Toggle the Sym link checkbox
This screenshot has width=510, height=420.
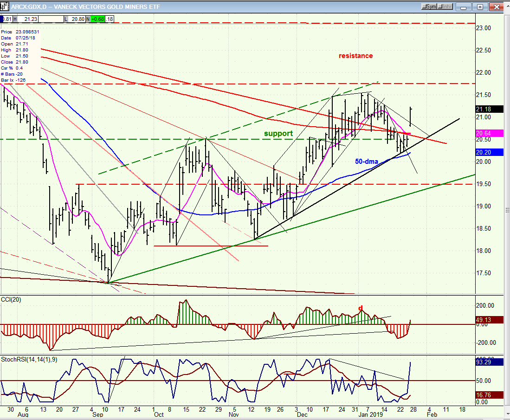(x=429, y=6)
